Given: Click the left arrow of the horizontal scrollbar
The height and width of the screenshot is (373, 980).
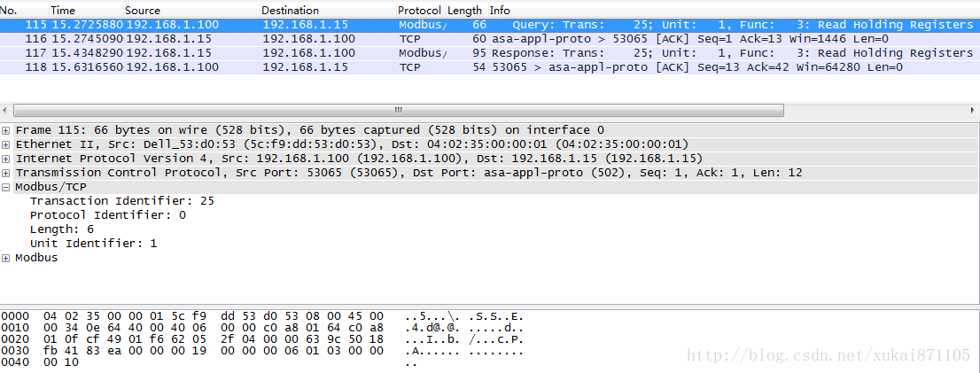Looking at the screenshot, I should [x=5, y=111].
